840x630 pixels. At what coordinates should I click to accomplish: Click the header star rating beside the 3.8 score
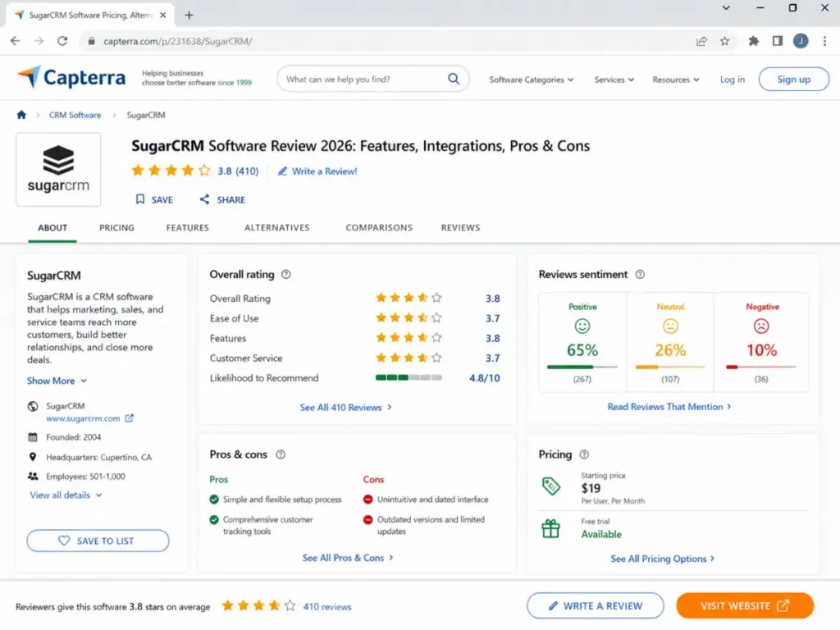pos(171,171)
